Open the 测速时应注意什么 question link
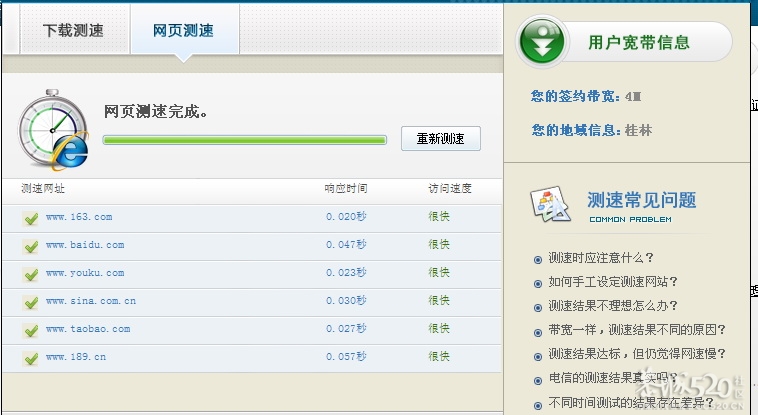 tap(600, 258)
